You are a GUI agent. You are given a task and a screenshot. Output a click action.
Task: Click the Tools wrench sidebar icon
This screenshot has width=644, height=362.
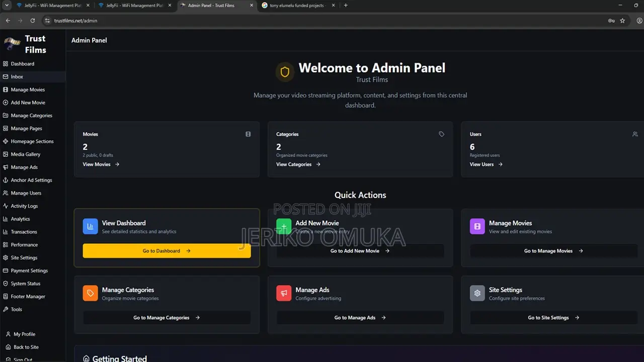(6, 309)
